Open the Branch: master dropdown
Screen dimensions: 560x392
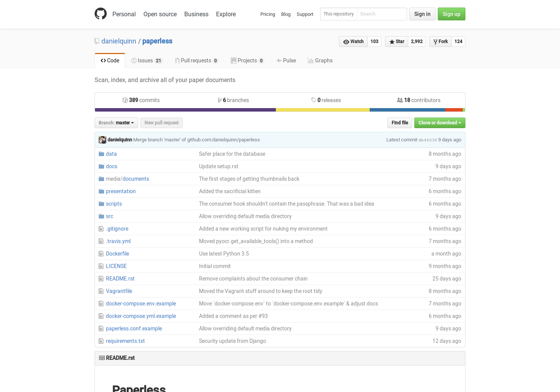click(116, 123)
